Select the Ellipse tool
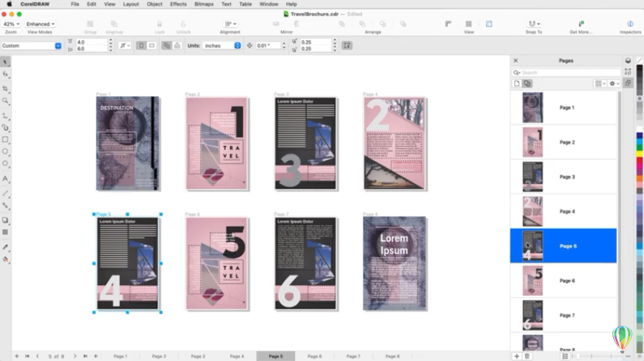Viewport: 644px width, 361px height. 5,152
